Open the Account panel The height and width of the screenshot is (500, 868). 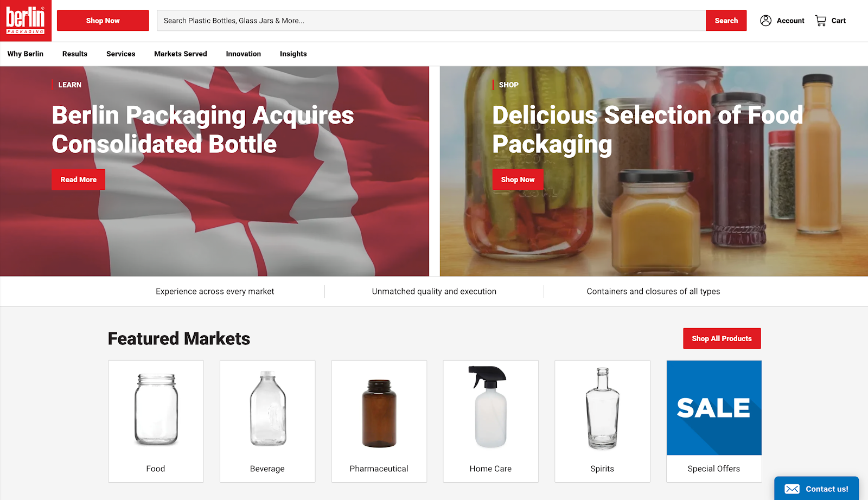pyautogui.click(x=782, y=21)
